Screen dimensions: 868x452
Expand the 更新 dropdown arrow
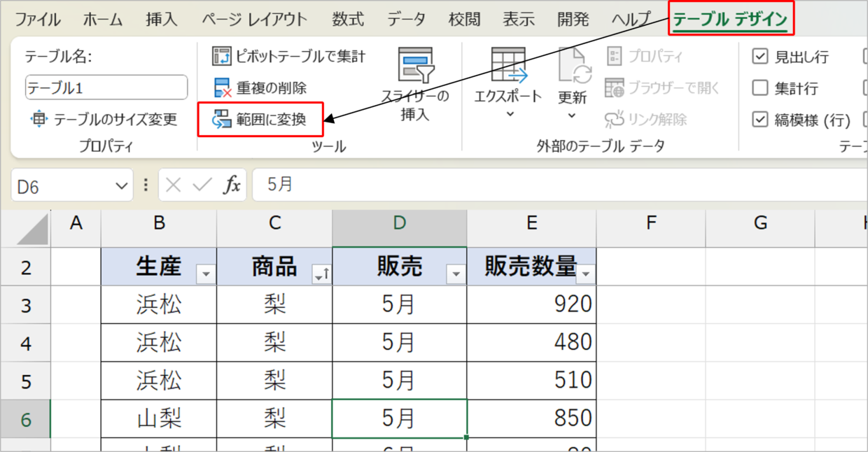573,115
